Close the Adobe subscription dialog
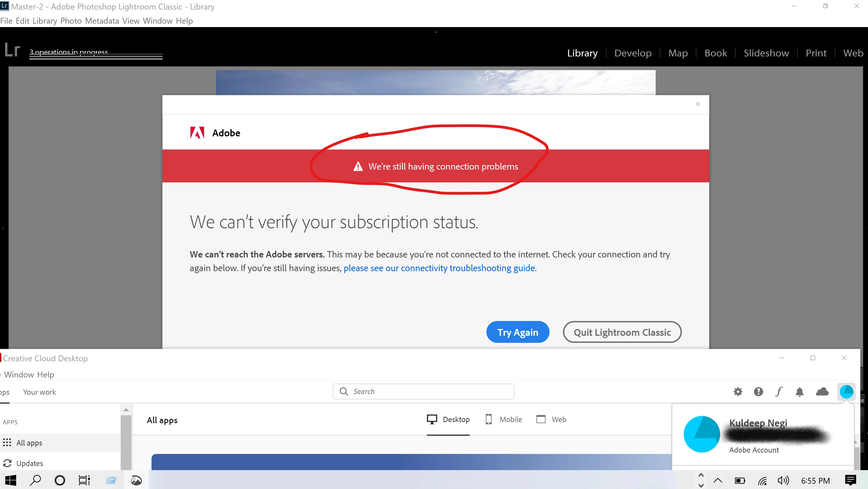 pos(698,104)
